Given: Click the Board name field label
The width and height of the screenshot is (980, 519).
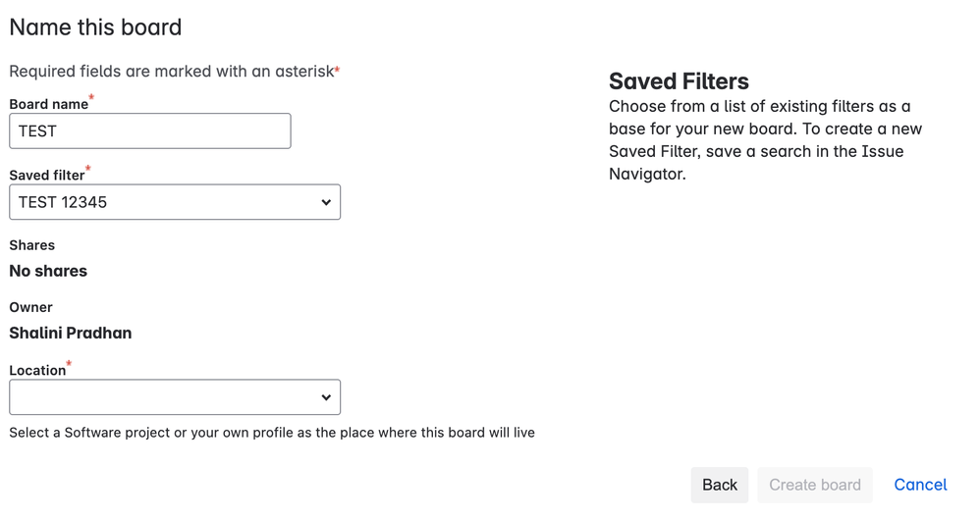Looking at the screenshot, I should (48, 104).
